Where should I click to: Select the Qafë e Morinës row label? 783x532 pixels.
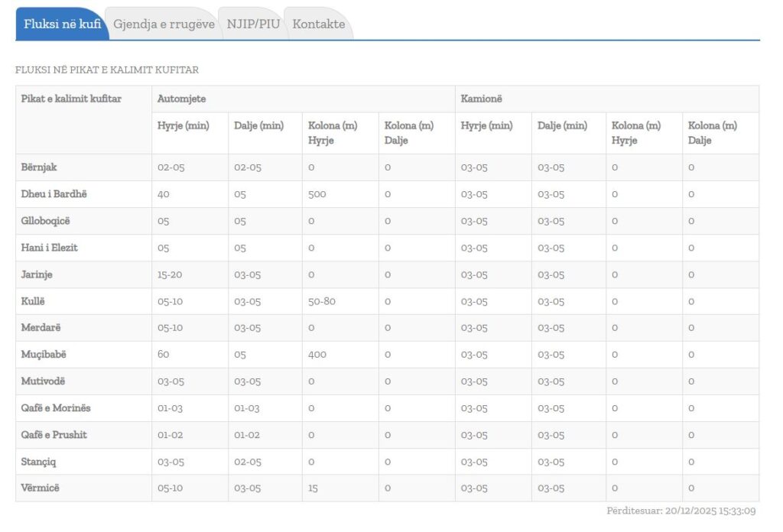[x=55, y=408]
